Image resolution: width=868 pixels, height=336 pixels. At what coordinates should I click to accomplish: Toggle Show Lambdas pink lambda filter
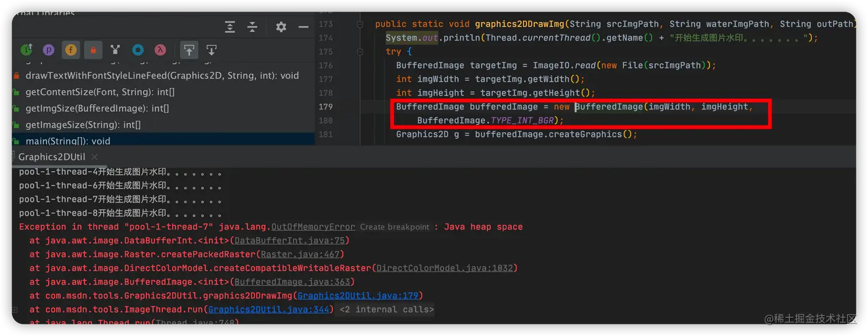160,50
